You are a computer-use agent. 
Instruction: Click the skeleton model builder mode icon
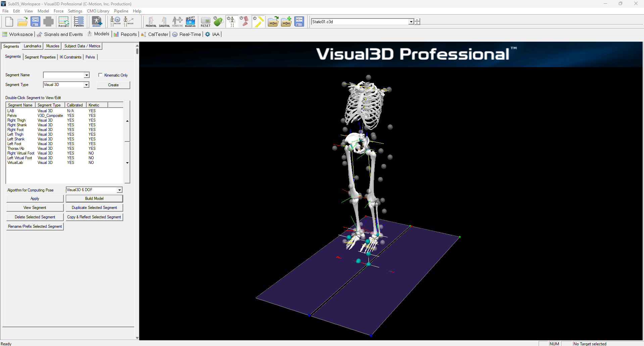tap(129, 21)
